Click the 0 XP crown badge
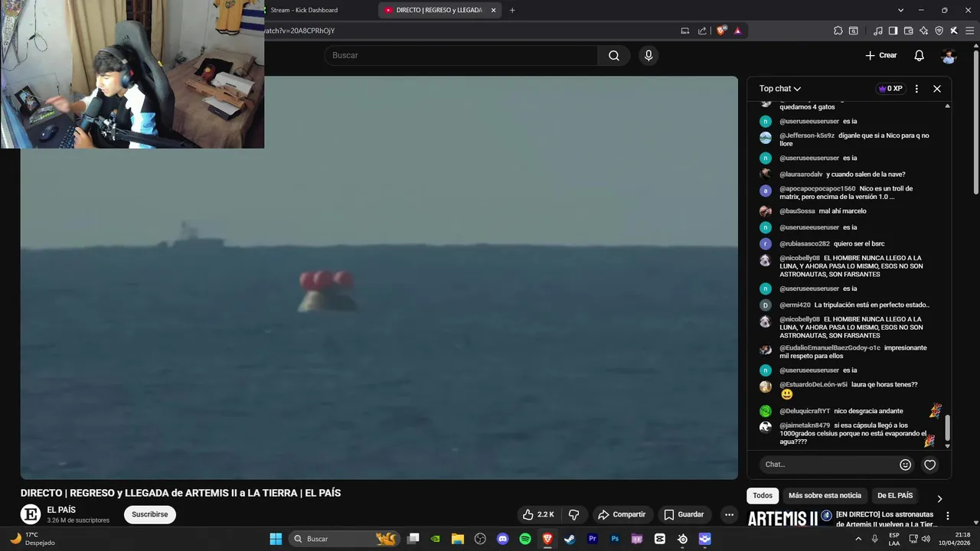 click(890, 89)
